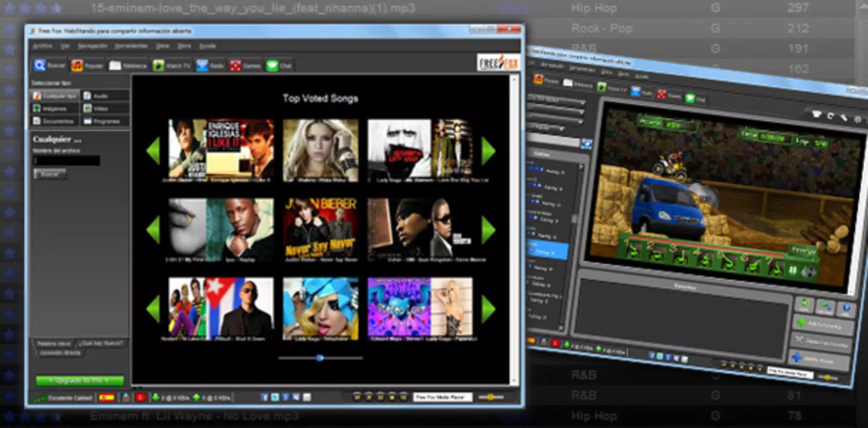Click the Facebook icon in the status bar
The height and width of the screenshot is (428, 868).
[x=264, y=397]
